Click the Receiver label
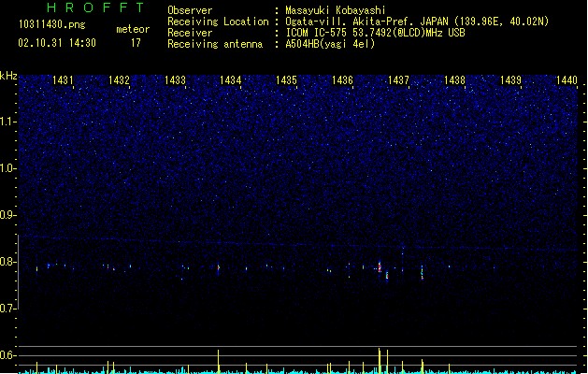Image resolution: width=588 pixels, height=374 pixels. point(190,33)
